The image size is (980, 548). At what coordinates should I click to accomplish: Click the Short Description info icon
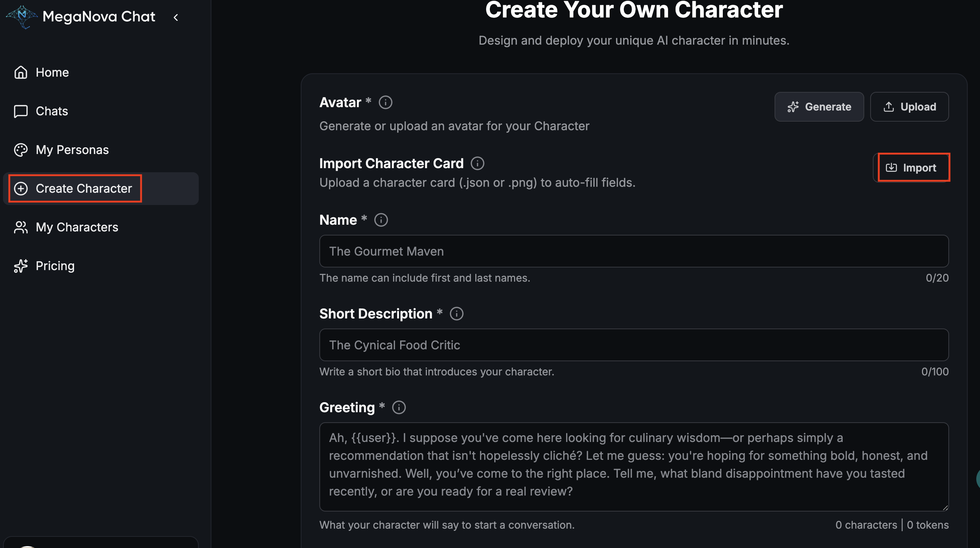457,314
